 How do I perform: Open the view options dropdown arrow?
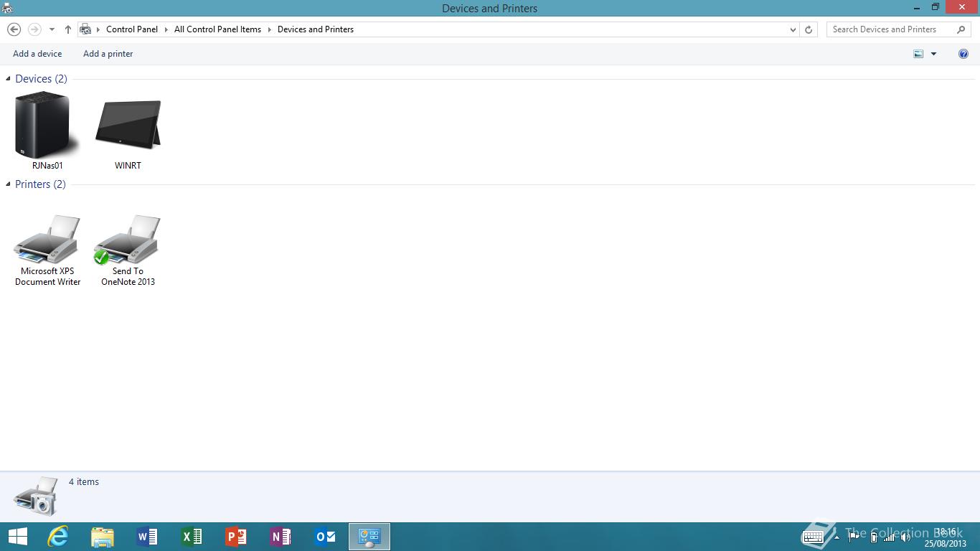point(933,54)
